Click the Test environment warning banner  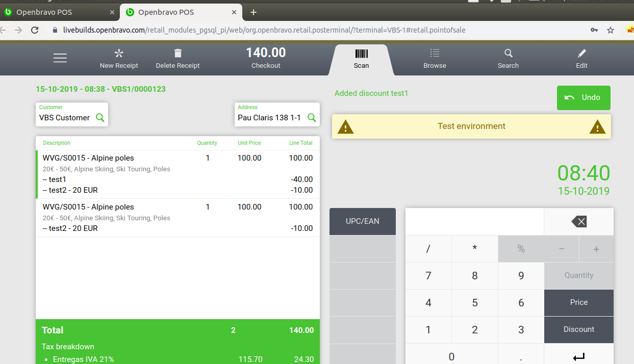[471, 126]
